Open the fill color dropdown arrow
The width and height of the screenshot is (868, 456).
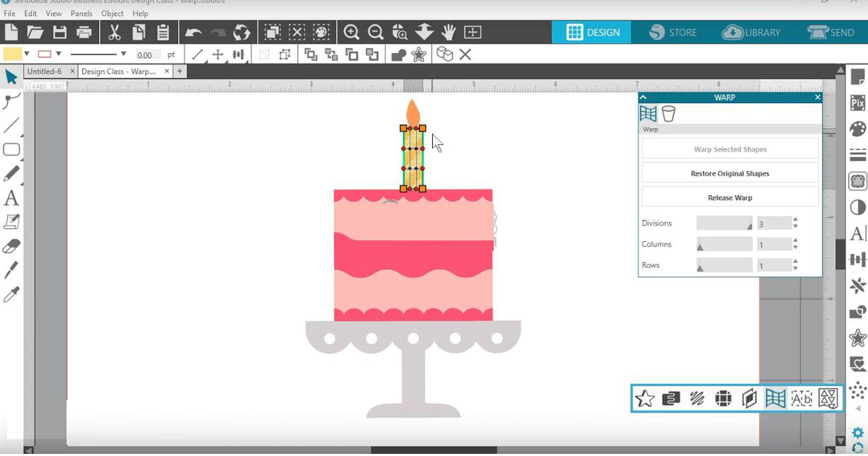click(27, 54)
